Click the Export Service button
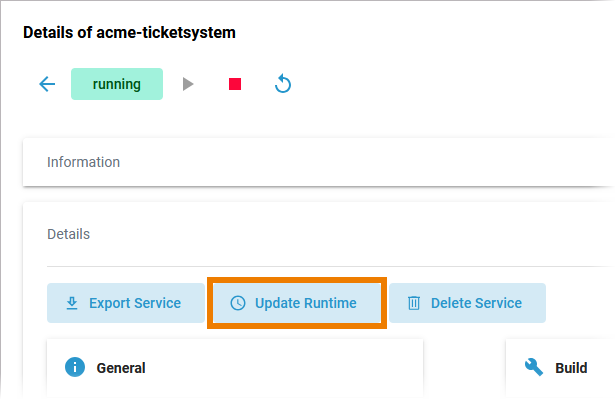The image size is (616, 400). [x=124, y=303]
